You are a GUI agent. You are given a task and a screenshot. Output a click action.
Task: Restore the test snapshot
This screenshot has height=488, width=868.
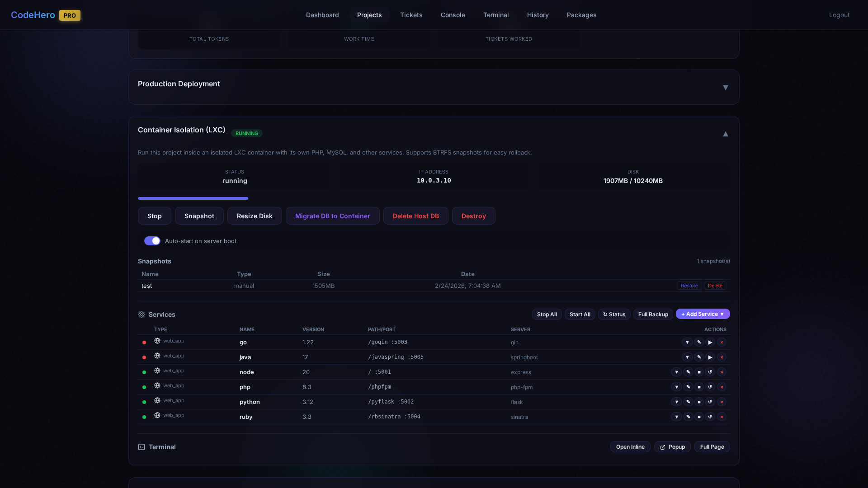pos(689,286)
